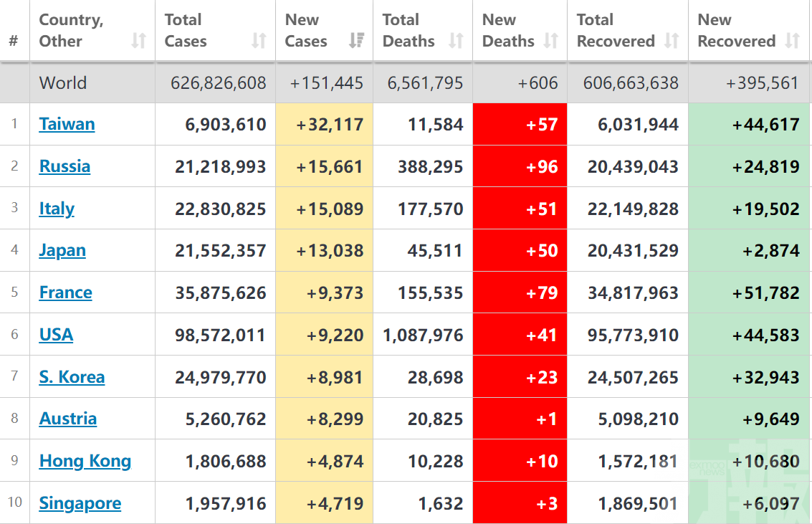Open the Taiwan country link
The image size is (812, 524).
point(67,124)
